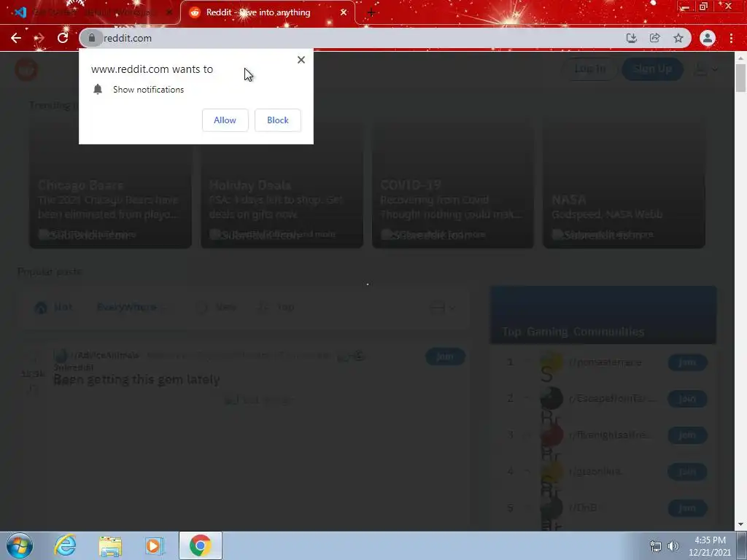Join the third ranked gaming community
Screen dimensions: 747x560
pos(687,435)
